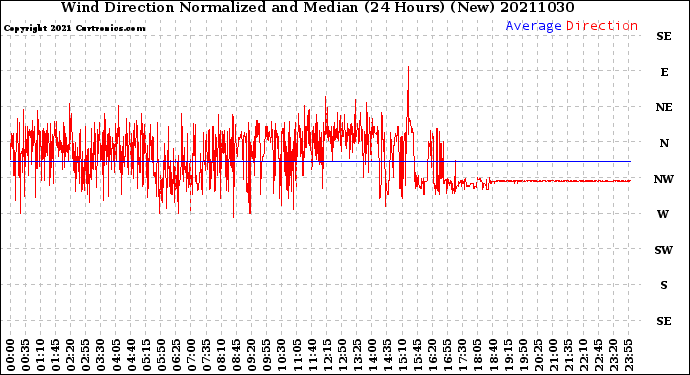Screen dimensions: 690x375
Task: Click the 01:10 time label
Action: [41, 355]
